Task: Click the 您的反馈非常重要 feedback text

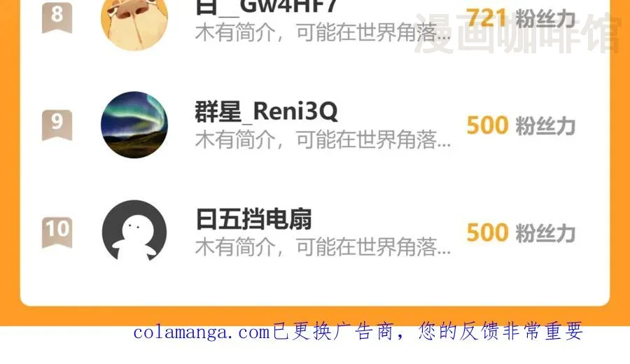Action: point(500,332)
